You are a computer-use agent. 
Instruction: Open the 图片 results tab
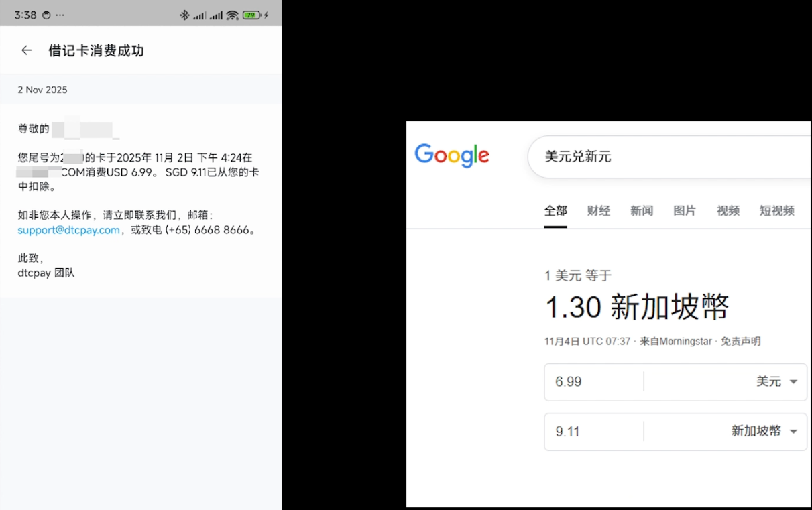pos(685,210)
